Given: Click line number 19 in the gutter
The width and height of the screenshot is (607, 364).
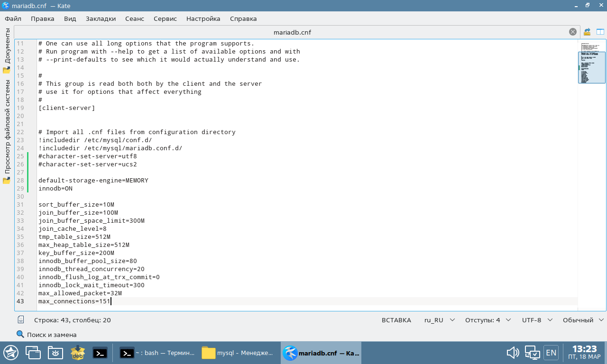Looking at the screenshot, I should 20,108.
